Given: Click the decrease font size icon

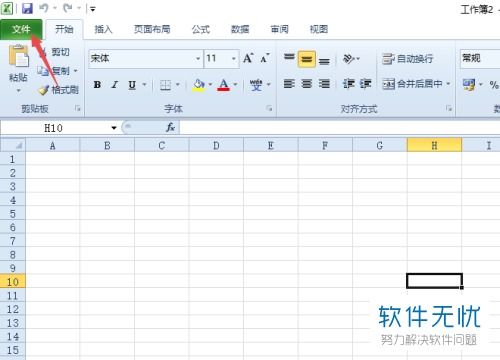Looking at the screenshot, I should (265, 58).
